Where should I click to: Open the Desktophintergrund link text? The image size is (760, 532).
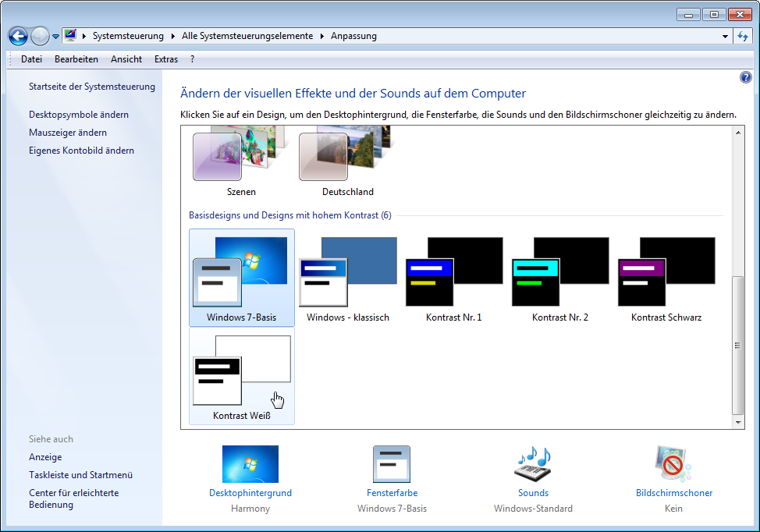pyautogui.click(x=250, y=493)
